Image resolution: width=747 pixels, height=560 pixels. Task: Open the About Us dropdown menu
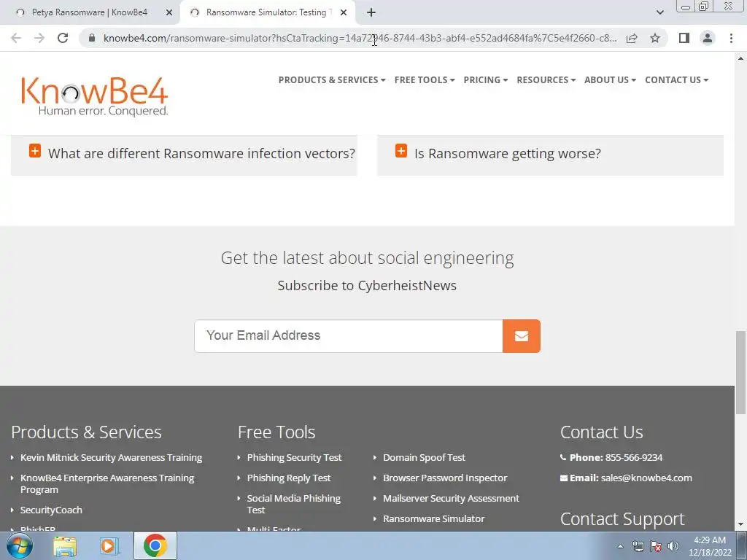point(610,80)
